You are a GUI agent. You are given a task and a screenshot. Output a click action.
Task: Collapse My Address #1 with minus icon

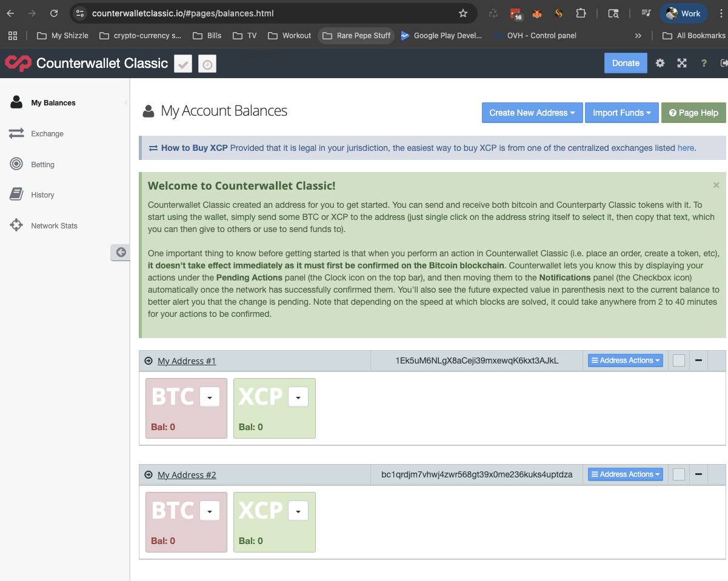click(698, 360)
